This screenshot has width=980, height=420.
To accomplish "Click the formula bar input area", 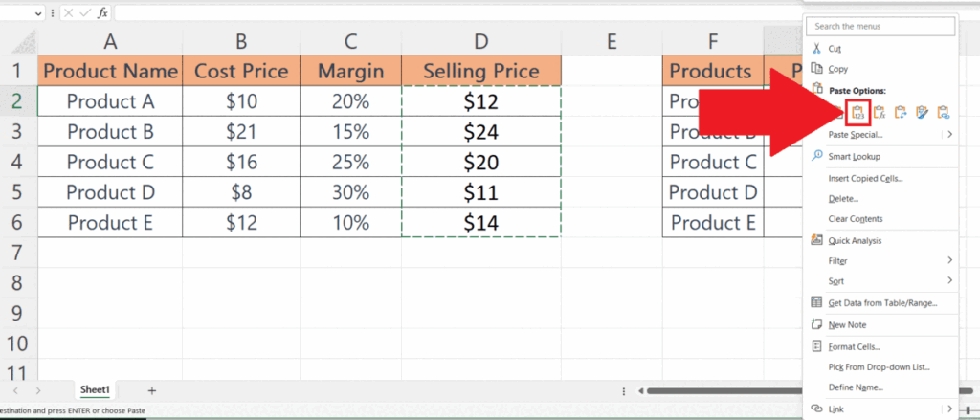I will click(x=457, y=13).
